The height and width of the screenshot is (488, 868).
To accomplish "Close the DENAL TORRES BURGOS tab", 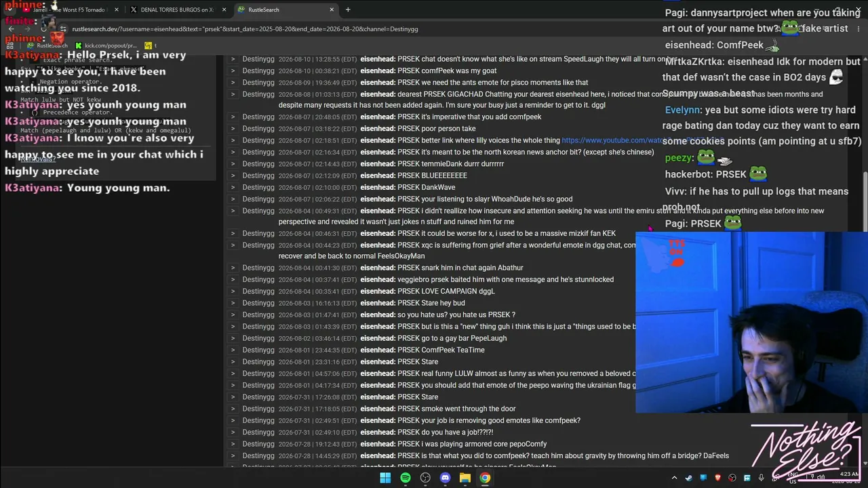I will [x=224, y=9].
